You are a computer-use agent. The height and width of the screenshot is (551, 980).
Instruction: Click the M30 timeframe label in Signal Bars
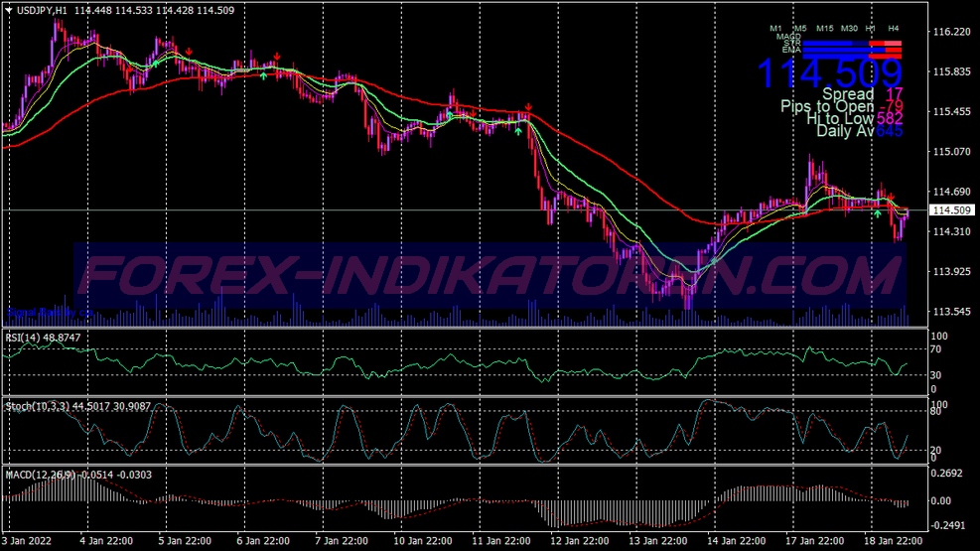click(x=849, y=29)
